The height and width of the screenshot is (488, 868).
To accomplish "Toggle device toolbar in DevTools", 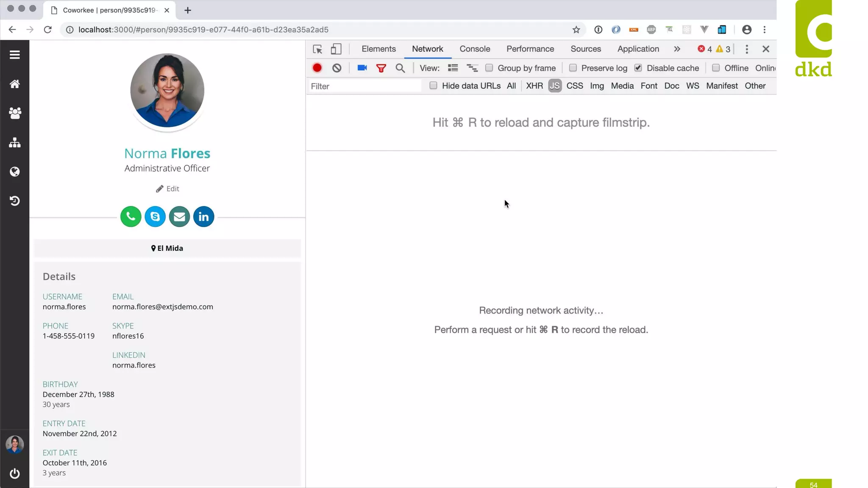I will [336, 49].
